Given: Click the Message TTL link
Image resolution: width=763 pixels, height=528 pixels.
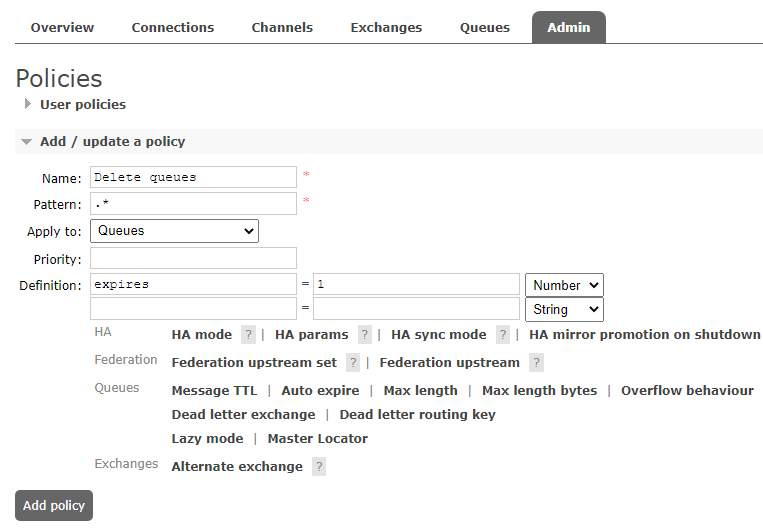Looking at the screenshot, I should click(x=214, y=391).
